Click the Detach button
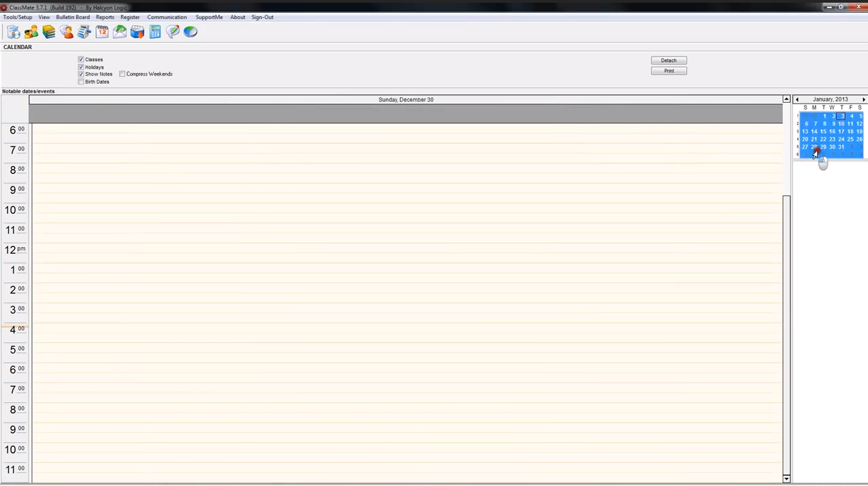 point(668,60)
